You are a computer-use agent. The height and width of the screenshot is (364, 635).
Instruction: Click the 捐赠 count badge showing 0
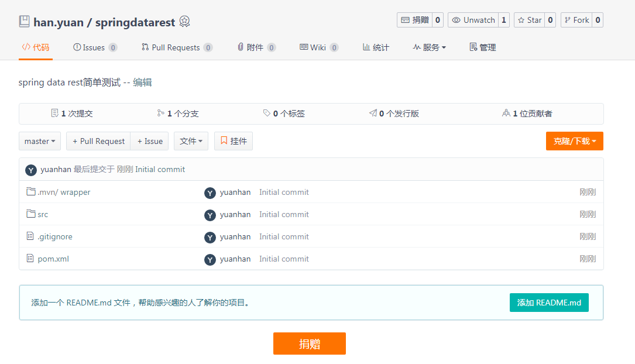[x=438, y=20]
